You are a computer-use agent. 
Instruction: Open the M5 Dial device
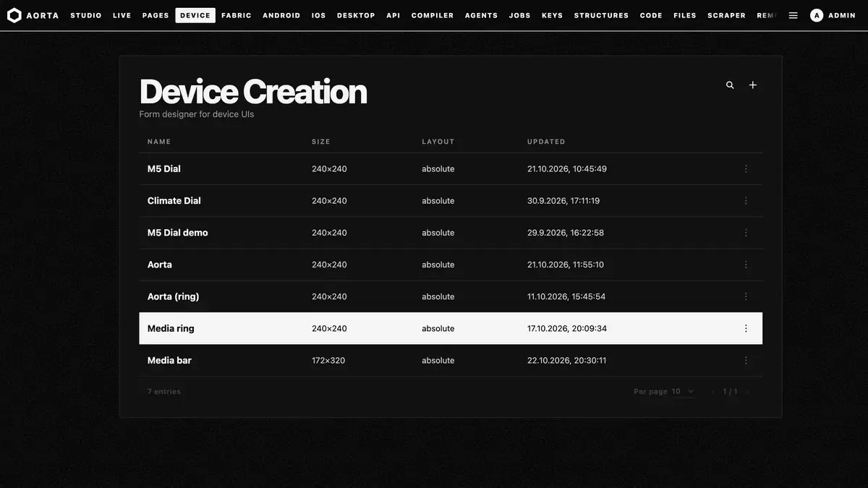pos(164,169)
